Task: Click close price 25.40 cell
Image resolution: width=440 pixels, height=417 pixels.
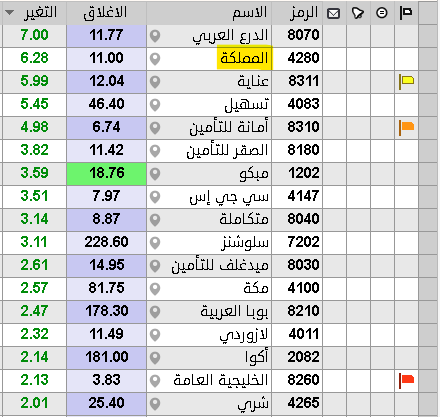Action: click(x=106, y=404)
